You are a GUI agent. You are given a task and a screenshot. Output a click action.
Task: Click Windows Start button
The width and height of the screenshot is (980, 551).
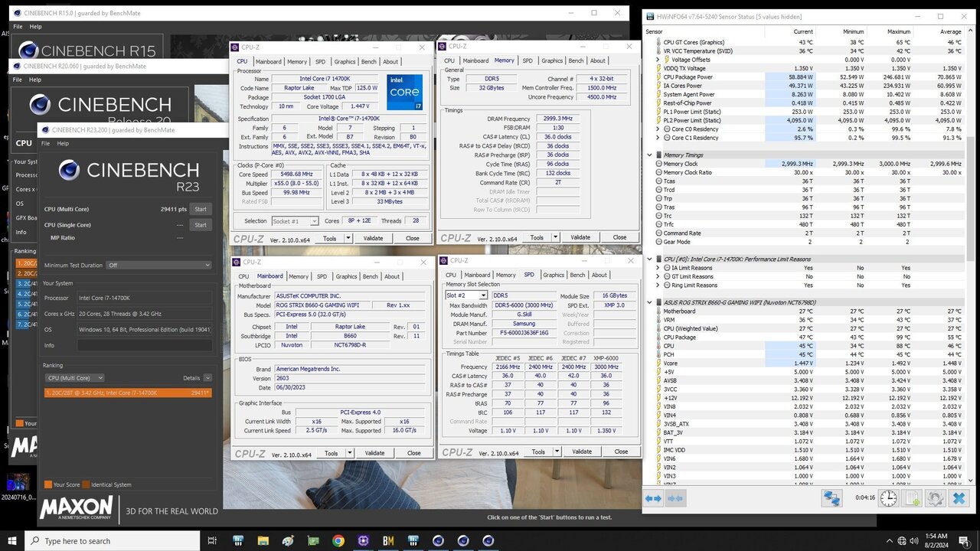[x=12, y=541]
